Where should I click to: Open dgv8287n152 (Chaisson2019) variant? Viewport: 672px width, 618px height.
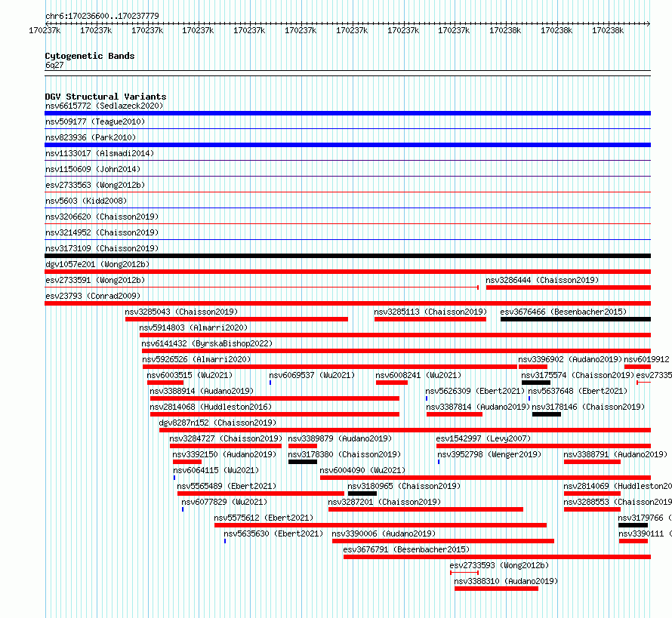pos(217,423)
